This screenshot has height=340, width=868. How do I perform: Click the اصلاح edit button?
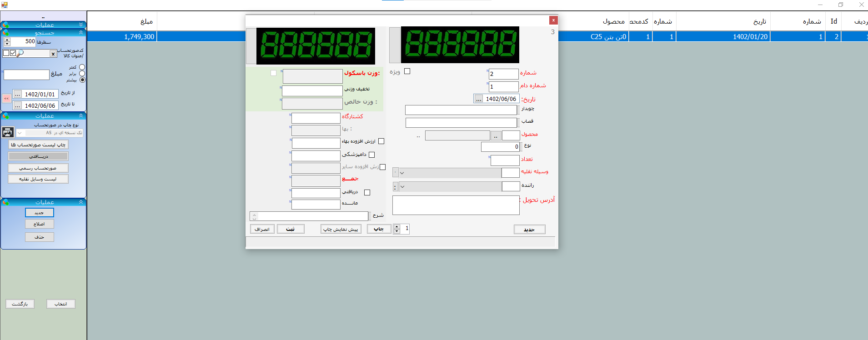click(x=40, y=224)
